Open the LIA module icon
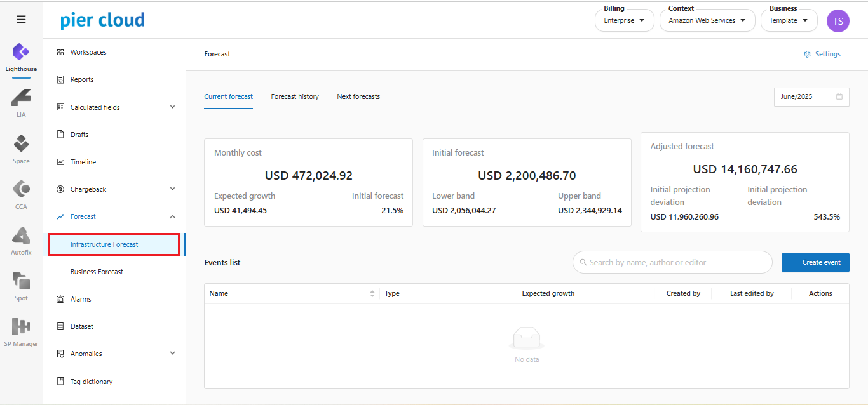Viewport: 868px width, 405px height. tap(21, 98)
